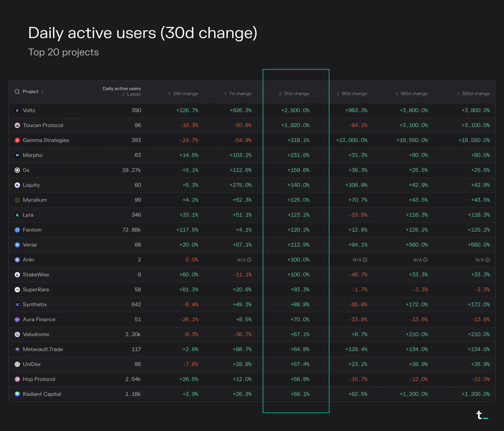Click the search magnifier icon beside Project

pyautogui.click(x=17, y=92)
